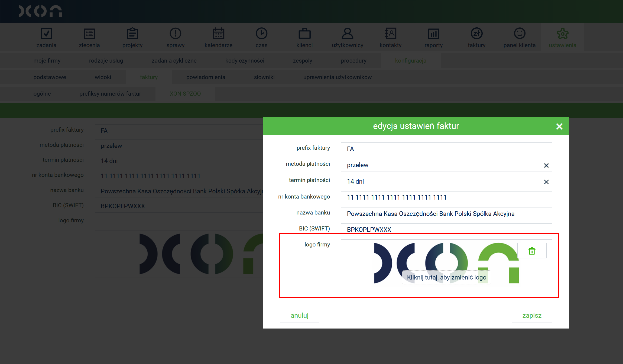Open the podstawowe settings tab
The image size is (623, 364).
(x=50, y=77)
